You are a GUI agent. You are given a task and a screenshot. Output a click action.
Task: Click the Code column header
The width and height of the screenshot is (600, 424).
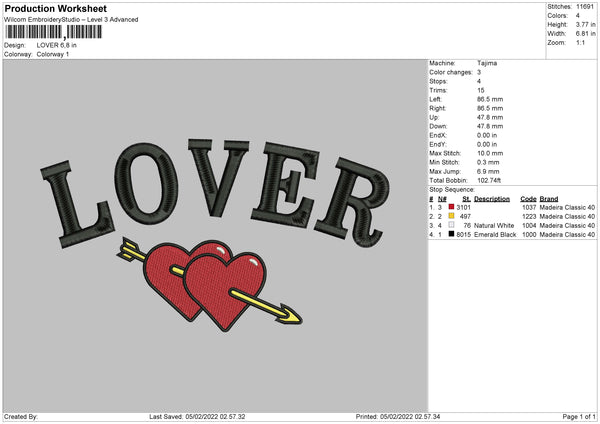point(528,198)
